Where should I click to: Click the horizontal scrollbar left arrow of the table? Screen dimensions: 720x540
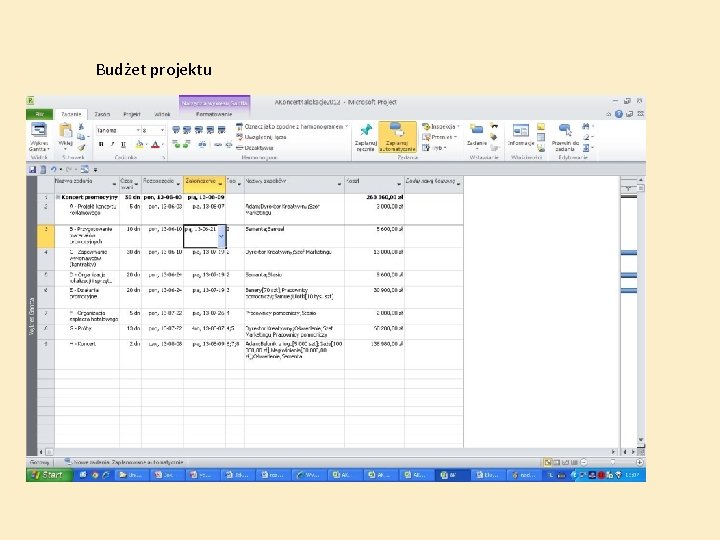click(41, 452)
